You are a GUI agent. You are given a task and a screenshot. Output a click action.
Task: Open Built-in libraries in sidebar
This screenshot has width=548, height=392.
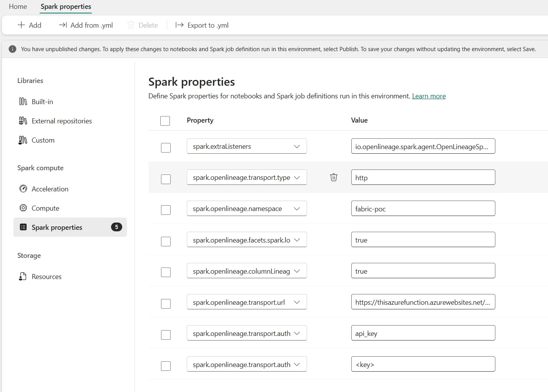point(42,101)
